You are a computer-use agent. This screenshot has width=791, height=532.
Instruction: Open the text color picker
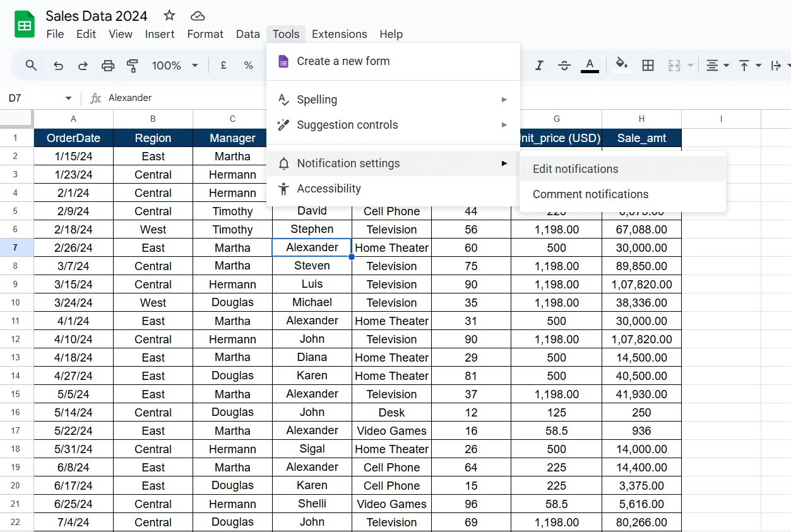pyautogui.click(x=590, y=66)
